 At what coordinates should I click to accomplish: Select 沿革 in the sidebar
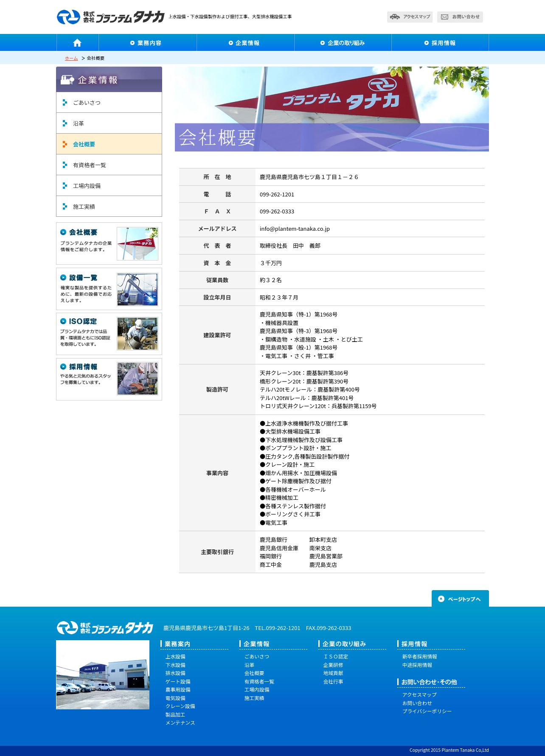pyautogui.click(x=109, y=123)
